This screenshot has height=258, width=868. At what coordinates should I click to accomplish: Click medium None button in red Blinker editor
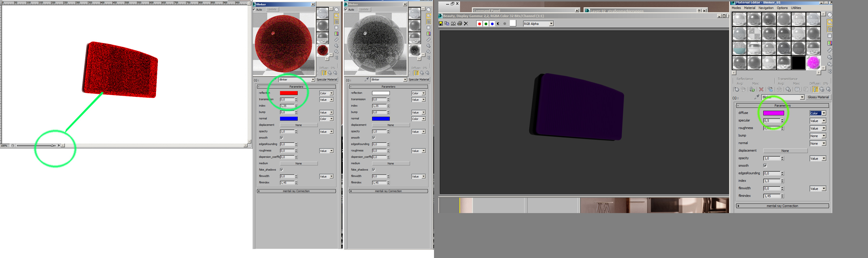(x=299, y=163)
